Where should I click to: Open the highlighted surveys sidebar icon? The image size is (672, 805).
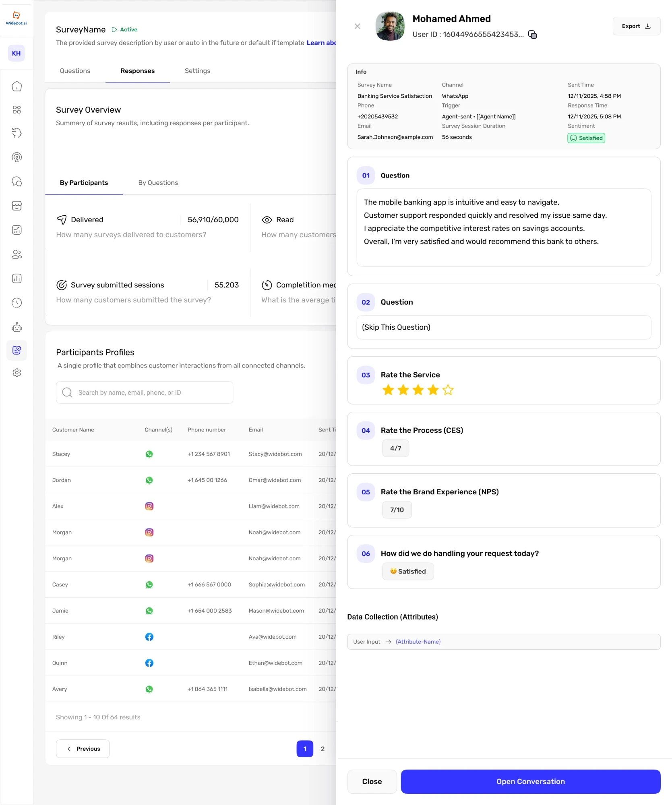click(17, 350)
